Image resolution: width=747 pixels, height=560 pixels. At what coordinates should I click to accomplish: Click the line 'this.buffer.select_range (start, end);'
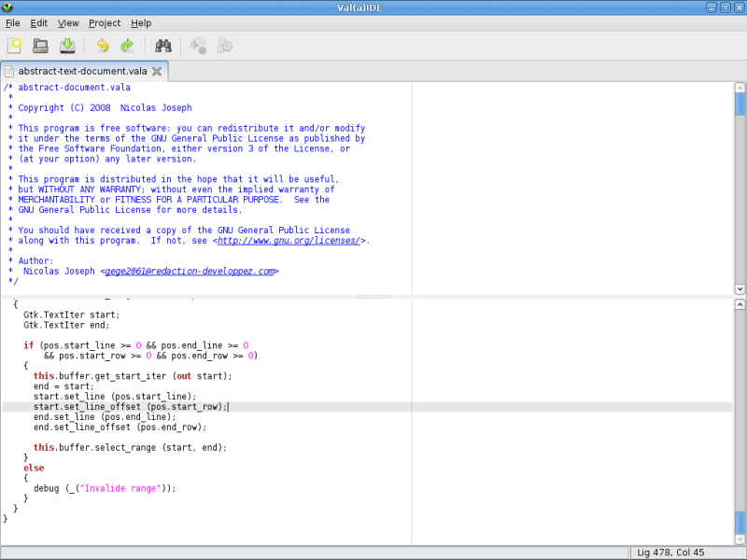(x=130, y=448)
